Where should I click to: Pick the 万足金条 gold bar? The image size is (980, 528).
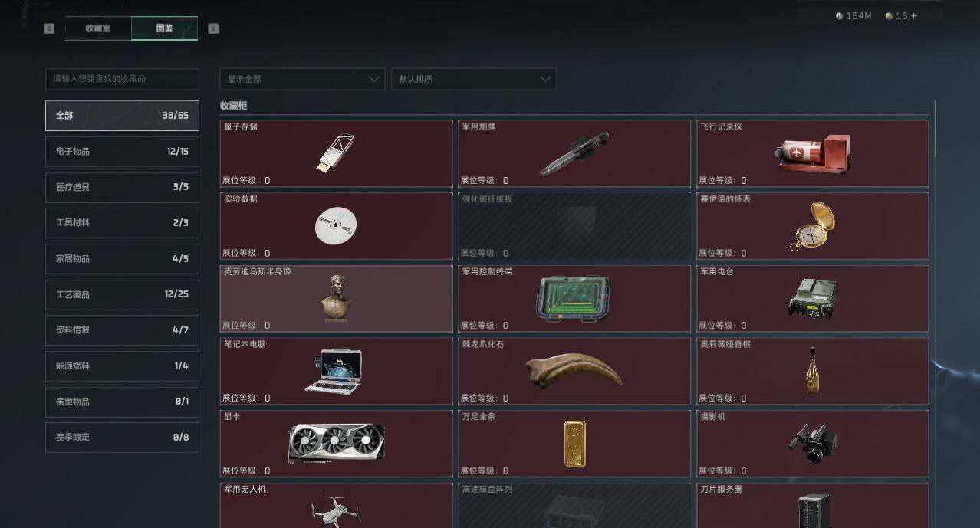tap(574, 444)
